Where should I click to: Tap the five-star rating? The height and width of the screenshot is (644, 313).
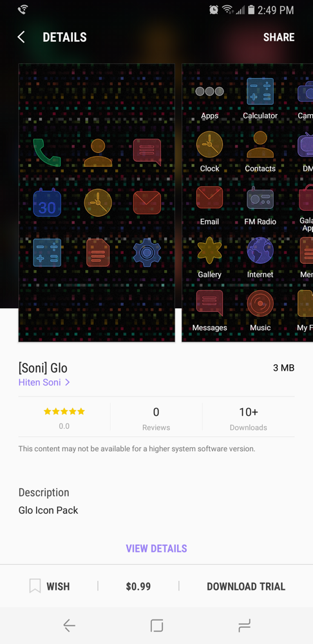tap(64, 411)
